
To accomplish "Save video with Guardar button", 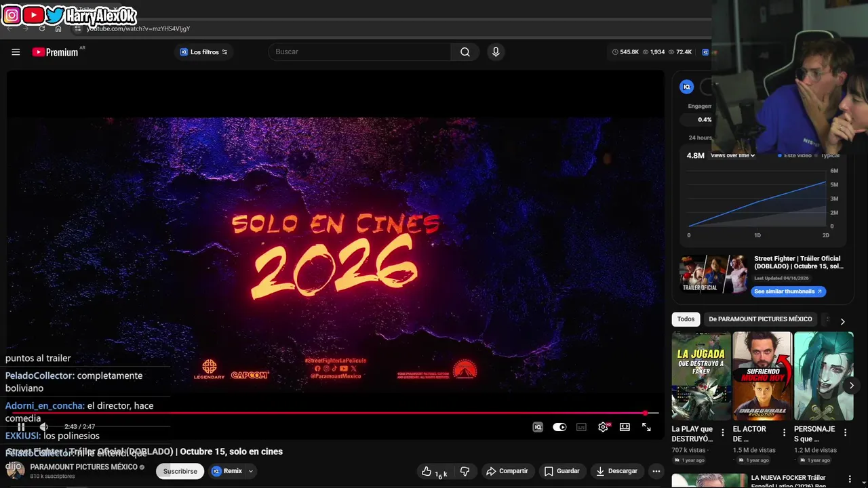I will coord(562,471).
